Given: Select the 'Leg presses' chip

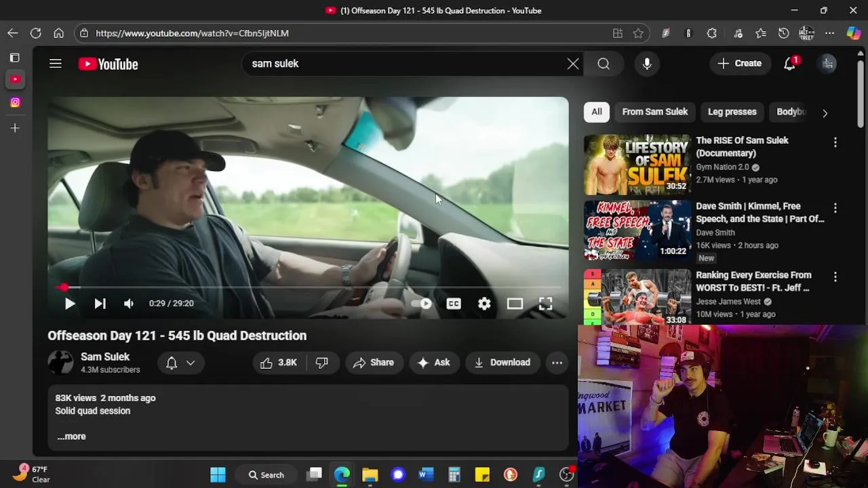Looking at the screenshot, I should (x=732, y=112).
